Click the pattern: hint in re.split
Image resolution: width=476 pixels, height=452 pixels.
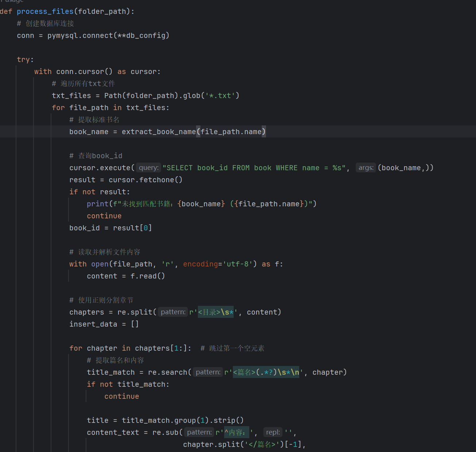point(173,312)
